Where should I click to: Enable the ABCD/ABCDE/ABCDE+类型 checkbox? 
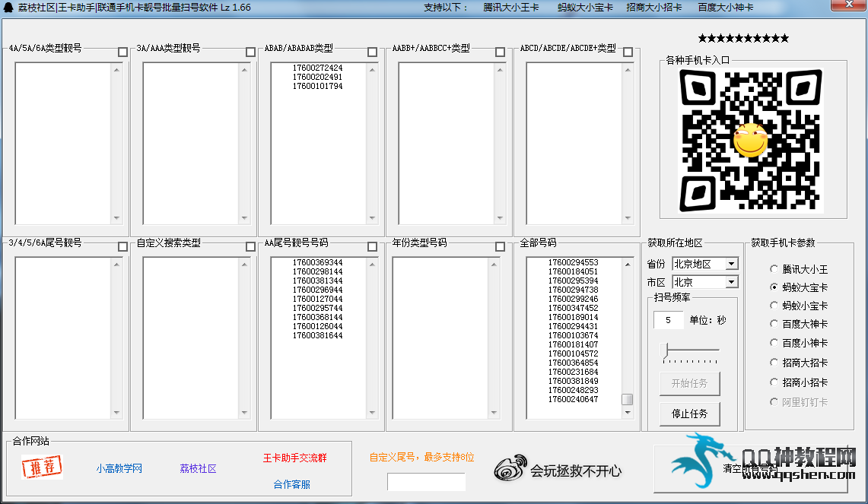coord(628,52)
